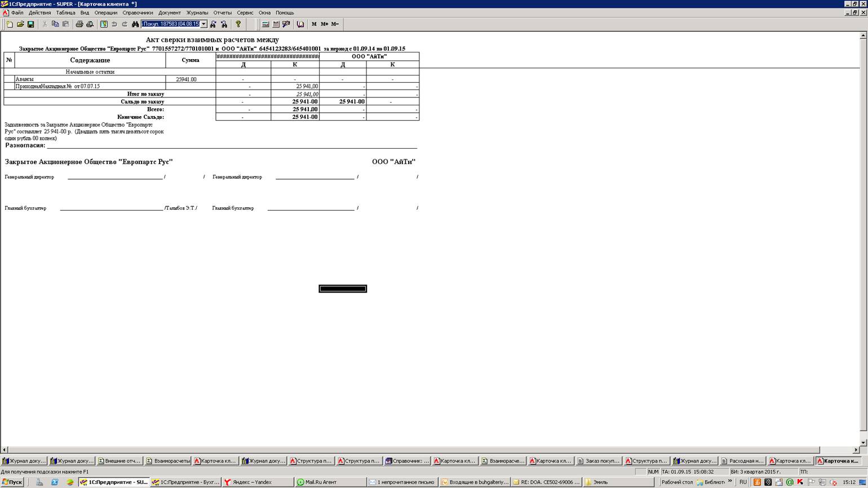
Task: Click the binoculars Find icon
Action: (135, 24)
